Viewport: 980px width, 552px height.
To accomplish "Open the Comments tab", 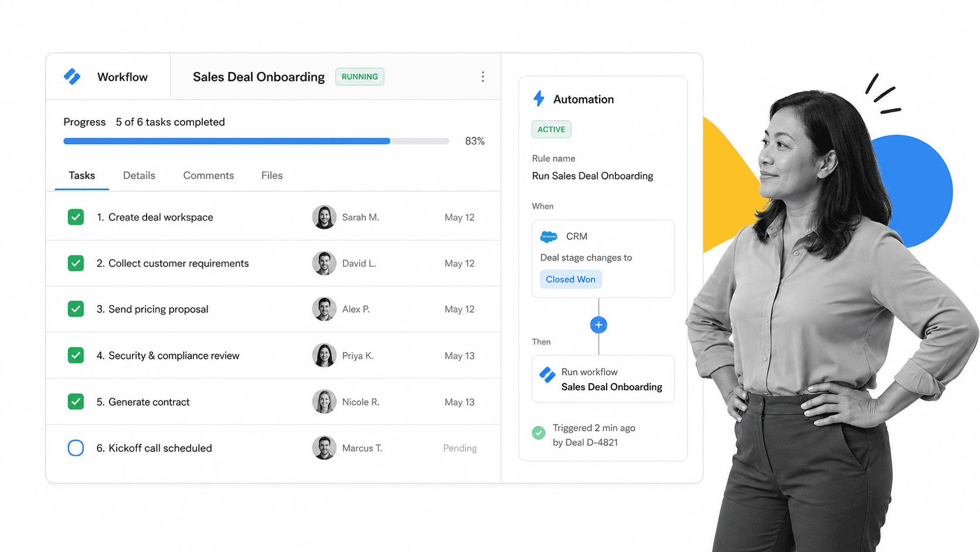I will 208,175.
